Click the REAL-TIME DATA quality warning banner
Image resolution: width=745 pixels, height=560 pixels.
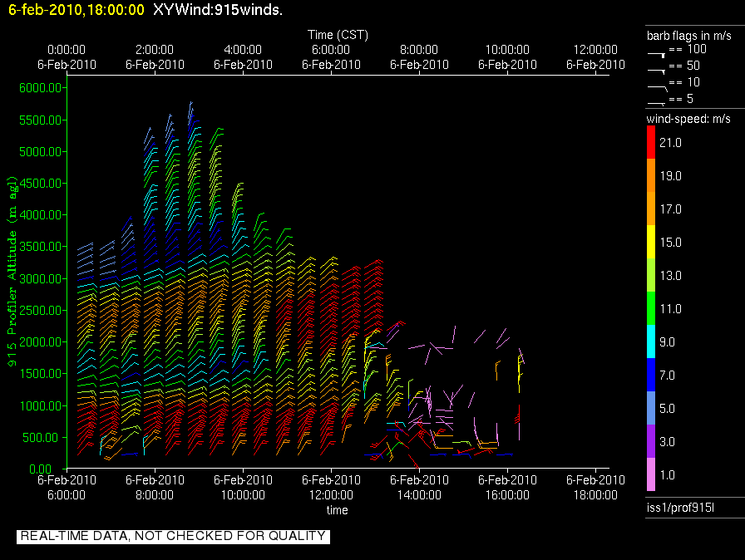click(x=173, y=536)
